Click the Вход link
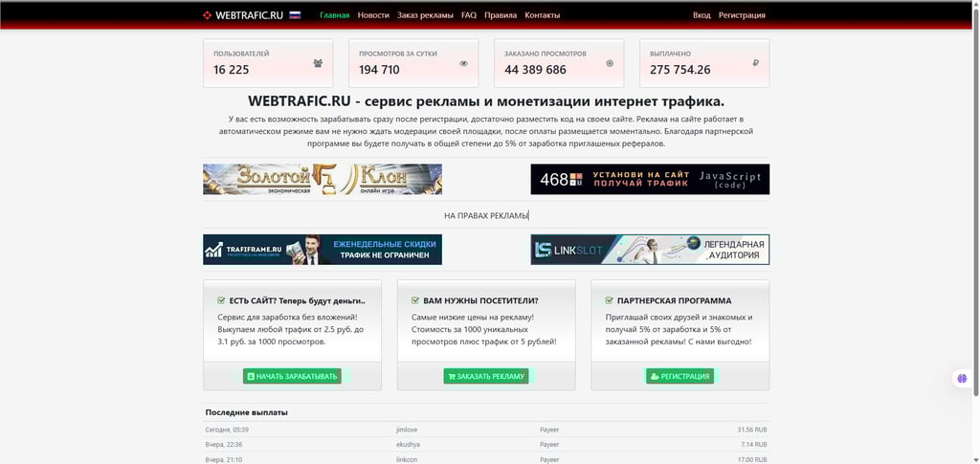The image size is (980, 464). (702, 15)
